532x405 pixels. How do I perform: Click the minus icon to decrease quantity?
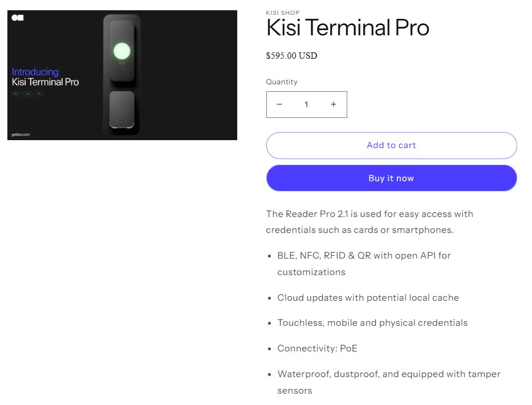pyautogui.click(x=279, y=105)
